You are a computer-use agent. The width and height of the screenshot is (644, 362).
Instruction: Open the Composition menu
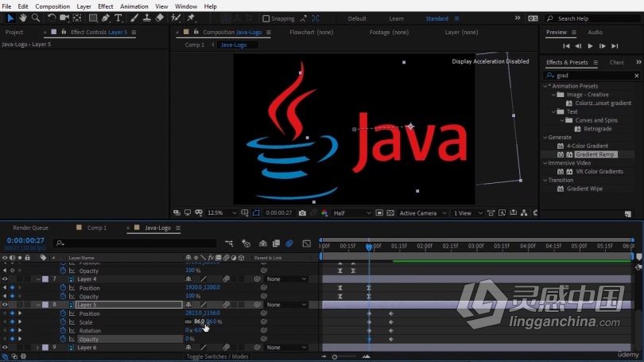click(52, 6)
